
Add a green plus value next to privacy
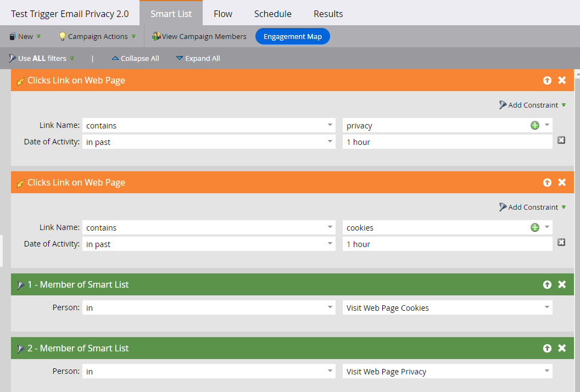click(x=535, y=125)
